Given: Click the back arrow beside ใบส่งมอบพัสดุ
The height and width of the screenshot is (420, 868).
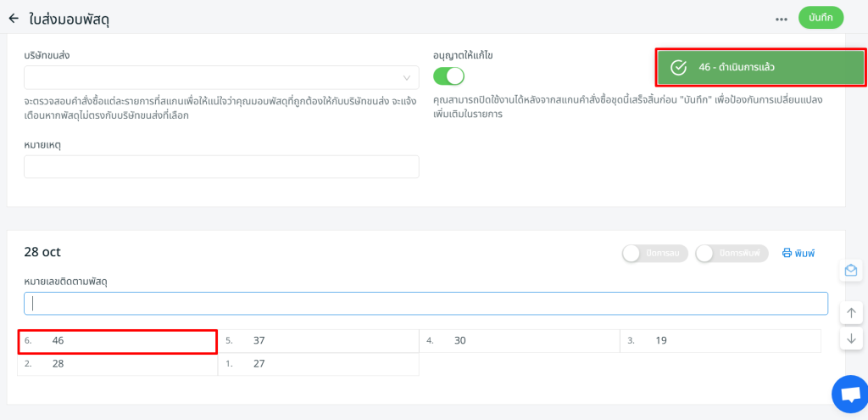Looking at the screenshot, I should (x=14, y=18).
